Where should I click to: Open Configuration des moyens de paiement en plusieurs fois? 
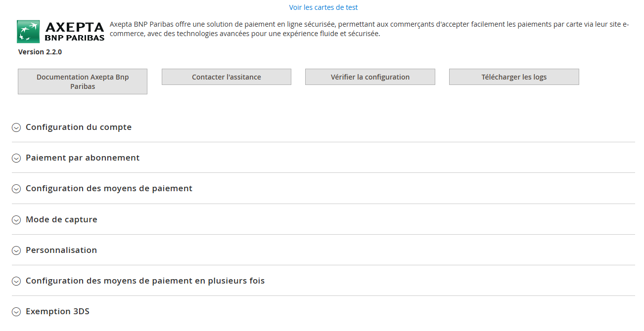pos(145,281)
